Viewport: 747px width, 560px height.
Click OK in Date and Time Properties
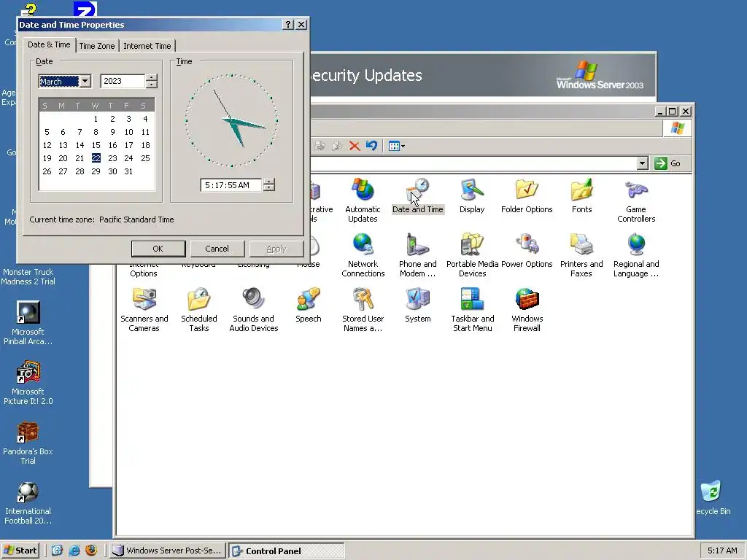pos(158,249)
